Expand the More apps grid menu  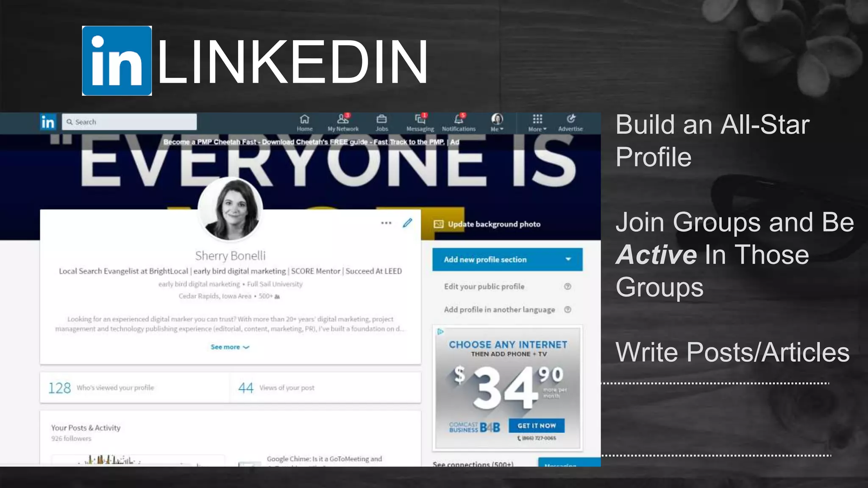pos(537,123)
